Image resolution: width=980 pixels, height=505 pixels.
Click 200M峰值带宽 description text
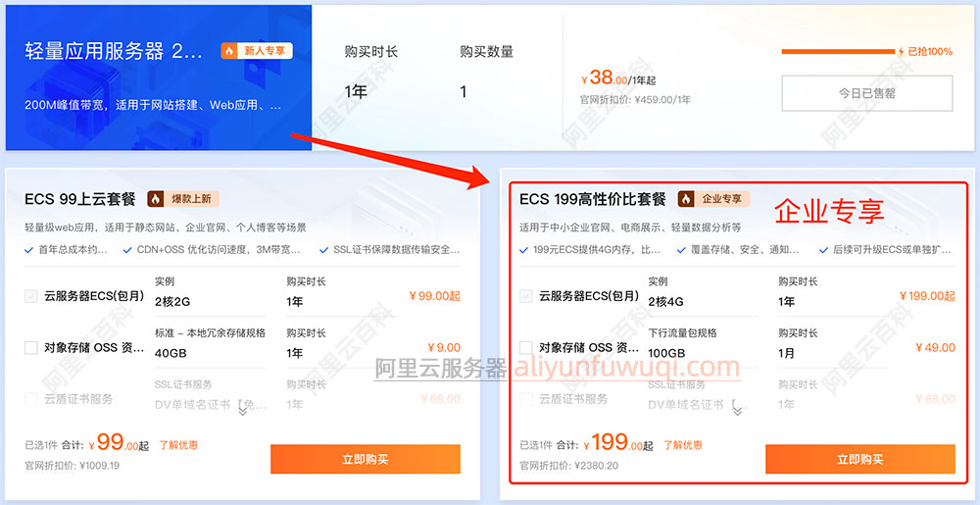153,104
